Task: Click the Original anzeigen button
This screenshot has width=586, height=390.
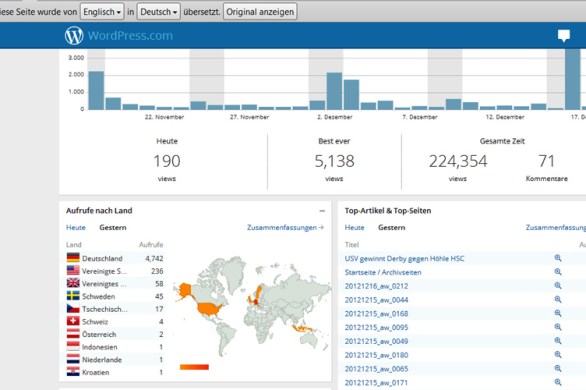Action: click(260, 12)
